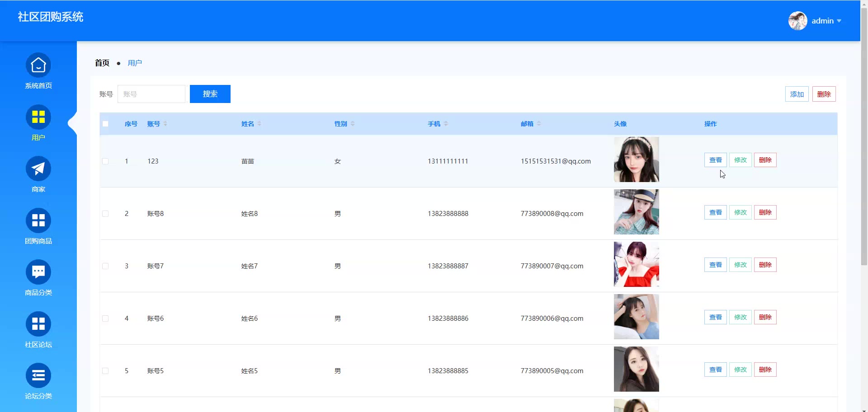Expand the admin dropdown arrow
This screenshot has width=868, height=412.
tap(839, 21)
